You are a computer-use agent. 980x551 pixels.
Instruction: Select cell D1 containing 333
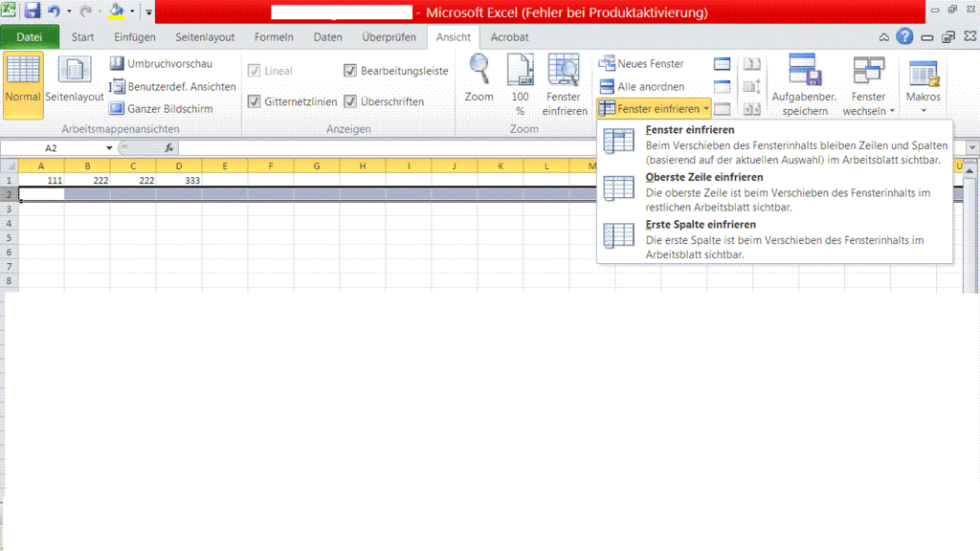click(x=179, y=180)
